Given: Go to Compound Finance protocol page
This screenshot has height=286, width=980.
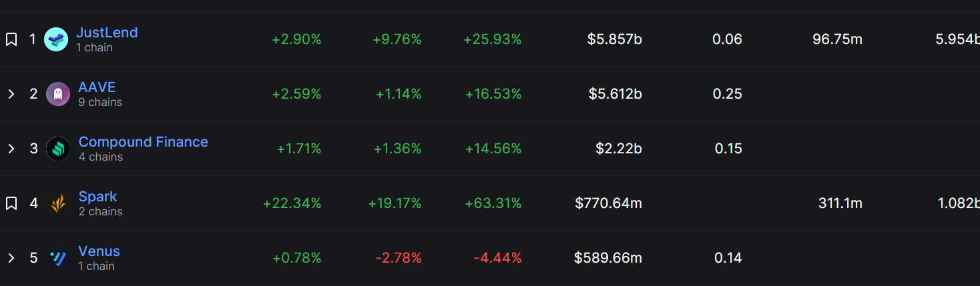Looking at the screenshot, I should point(143,141).
